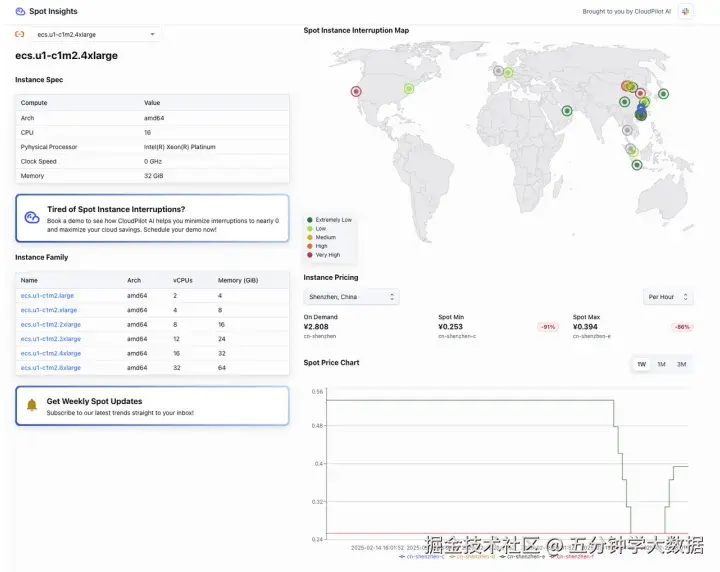The image size is (720, 572).
Task: Open the Shenzhen, China region dropdown
Action: (x=351, y=297)
